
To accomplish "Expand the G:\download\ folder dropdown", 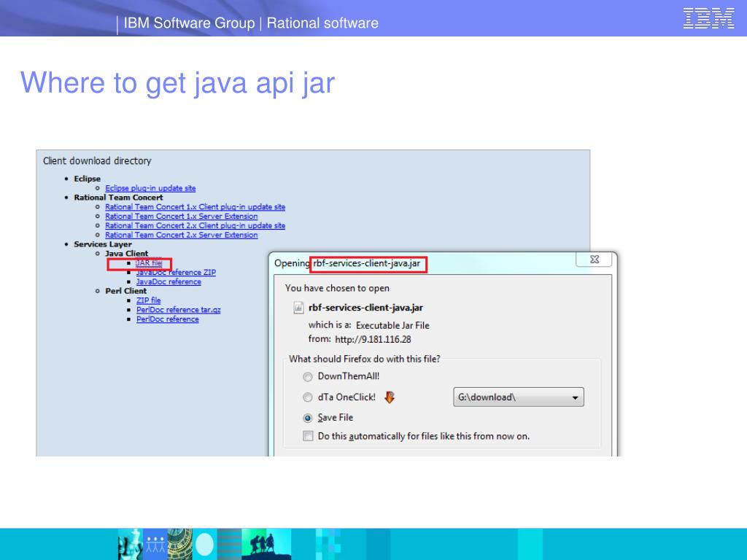I will 519,397.
